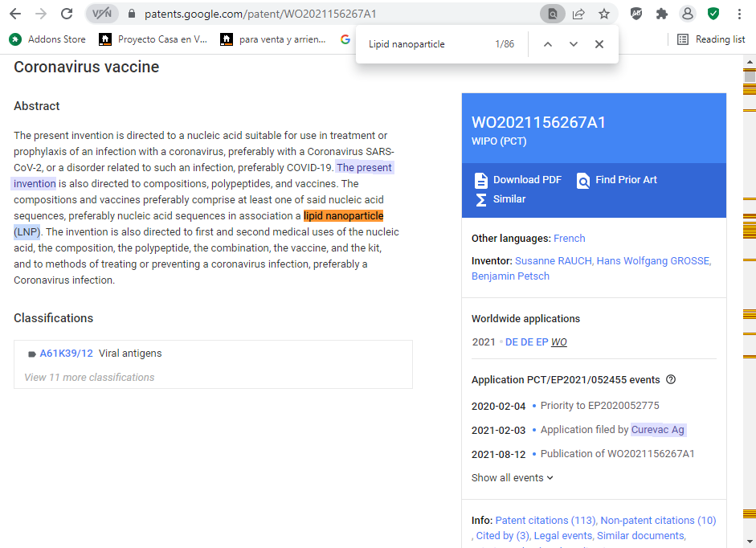Expand Show all events
The height and width of the screenshot is (548, 756).
click(513, 478)
